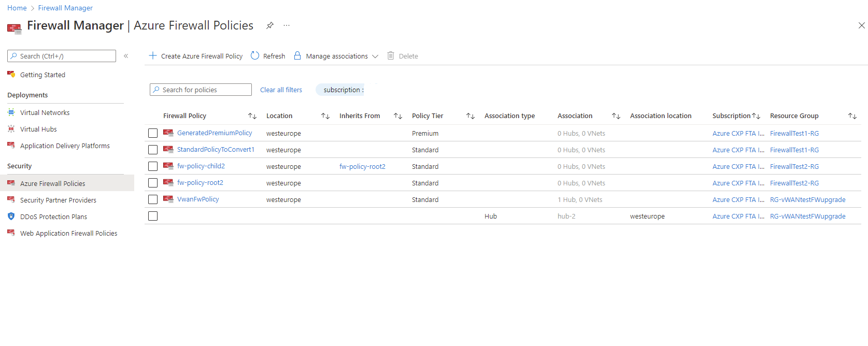Open Web Application Firewall Policies
This screenshot has width=868, height=346.
tap(68, 233)
